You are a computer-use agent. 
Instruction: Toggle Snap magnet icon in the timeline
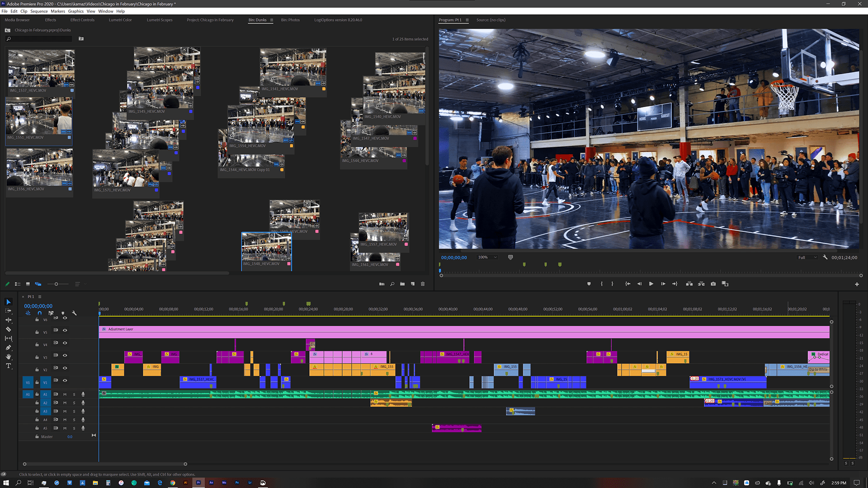[x=39, y=313]
